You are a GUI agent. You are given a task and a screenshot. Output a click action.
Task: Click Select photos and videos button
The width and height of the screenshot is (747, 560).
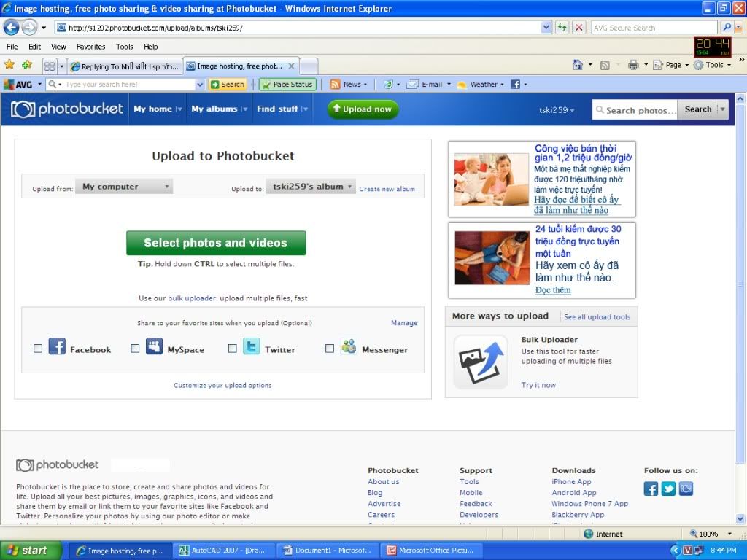pyautogui.click(x=216, y=243)
